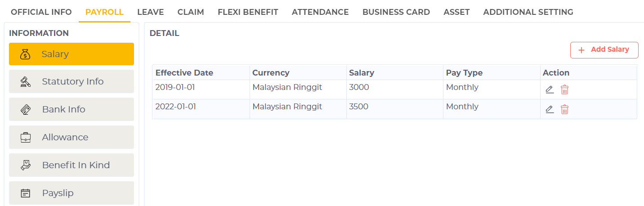
Task: Open the Payslip section
Action: 72,193
